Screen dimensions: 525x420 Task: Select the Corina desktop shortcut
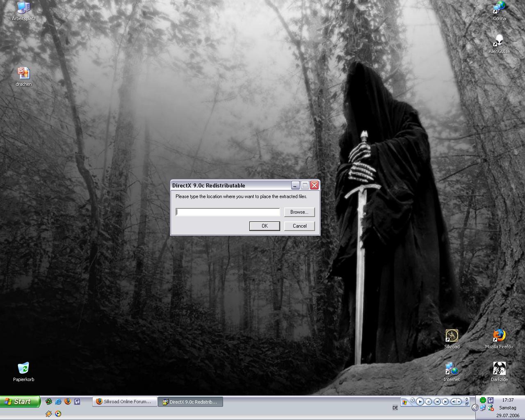point(499,8)
